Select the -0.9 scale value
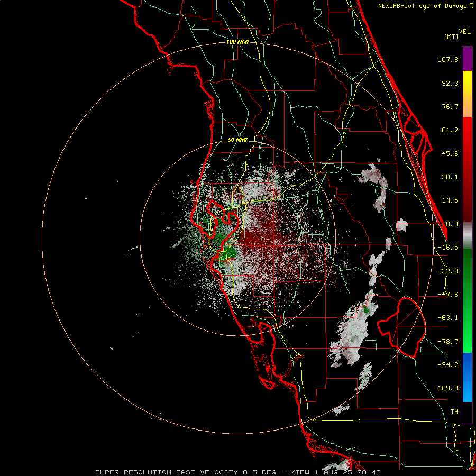The width and height of the screenshot is (476, 476). coord(450,224)
